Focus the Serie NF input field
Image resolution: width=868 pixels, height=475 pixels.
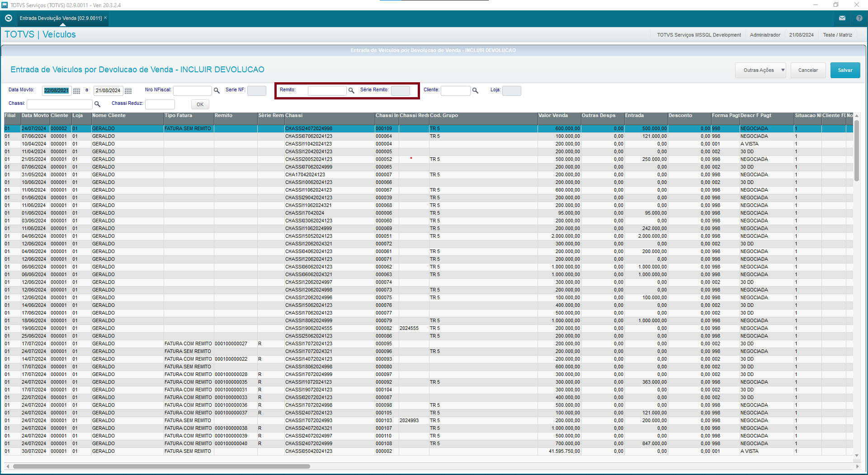click(x=257, y=91)
